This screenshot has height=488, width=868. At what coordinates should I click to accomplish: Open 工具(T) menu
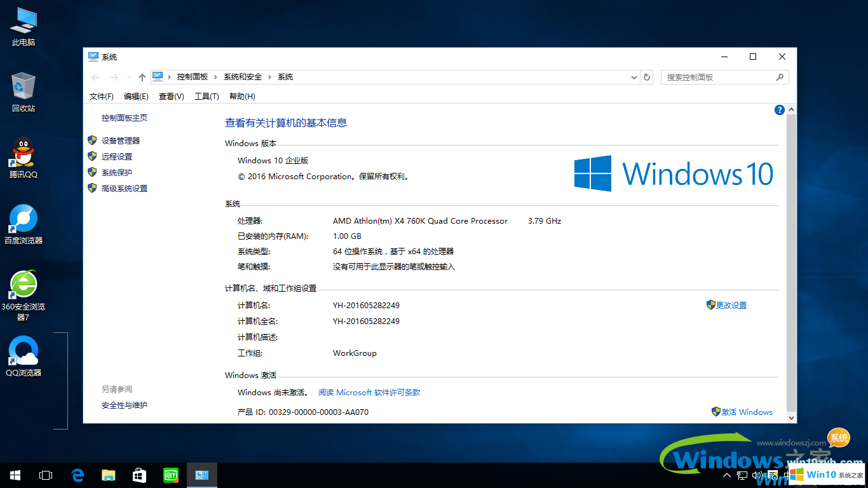(x=207, y=97)
